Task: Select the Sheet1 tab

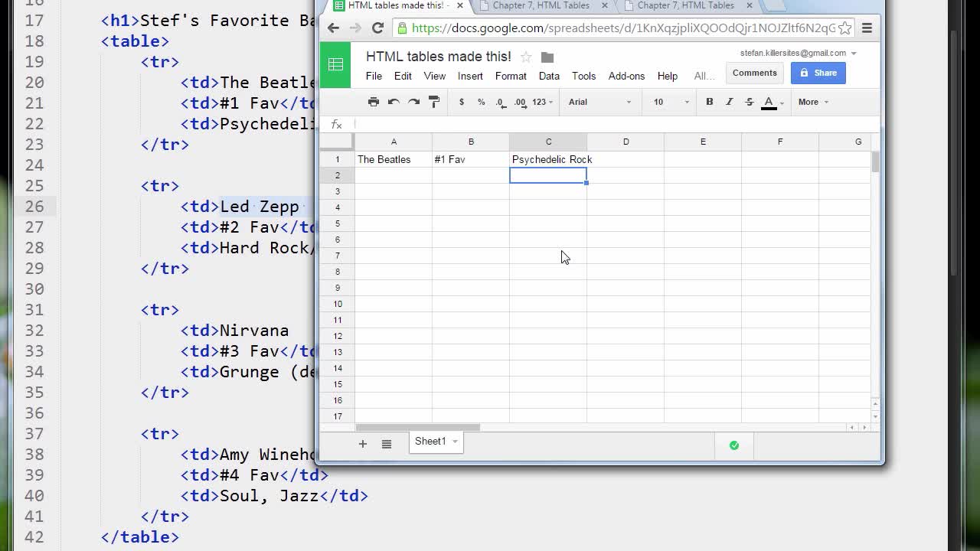Action: pos(436,442)
